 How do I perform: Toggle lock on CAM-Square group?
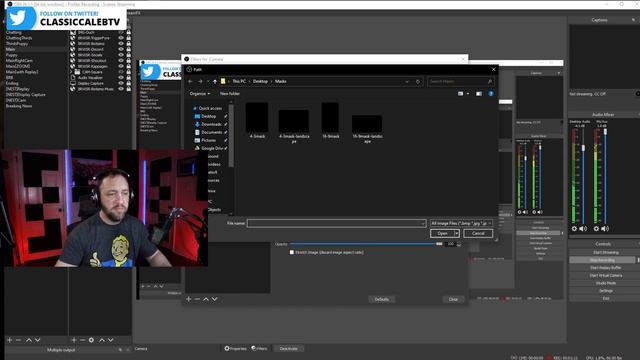(x=129, y=72)
